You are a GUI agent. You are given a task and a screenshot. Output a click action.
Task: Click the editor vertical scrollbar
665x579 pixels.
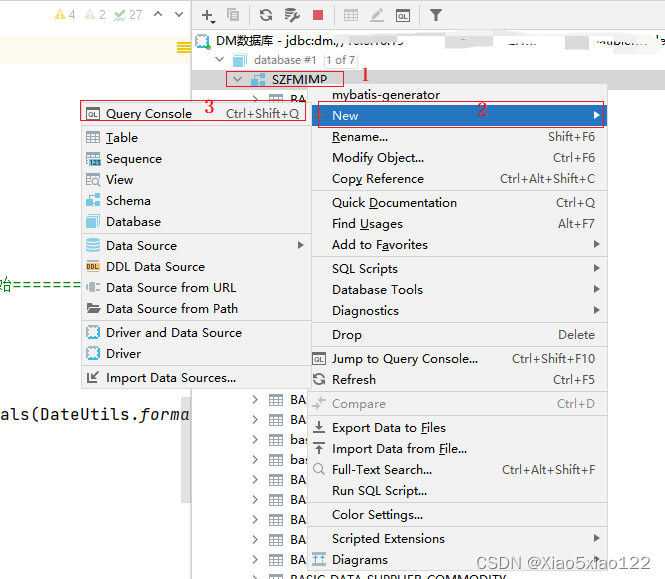point(186,450)
